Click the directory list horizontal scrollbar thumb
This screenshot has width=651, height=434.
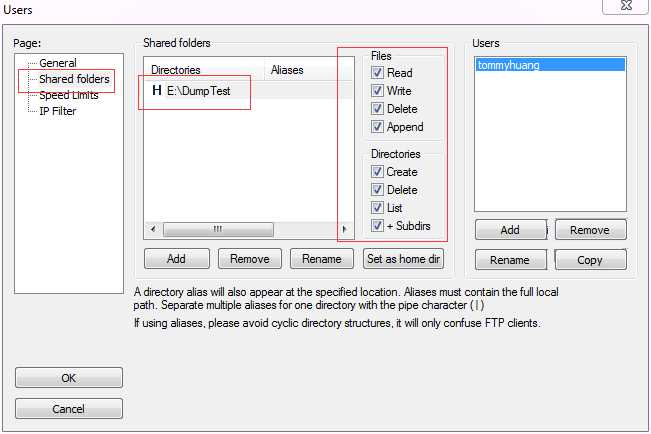click(218, 229)
